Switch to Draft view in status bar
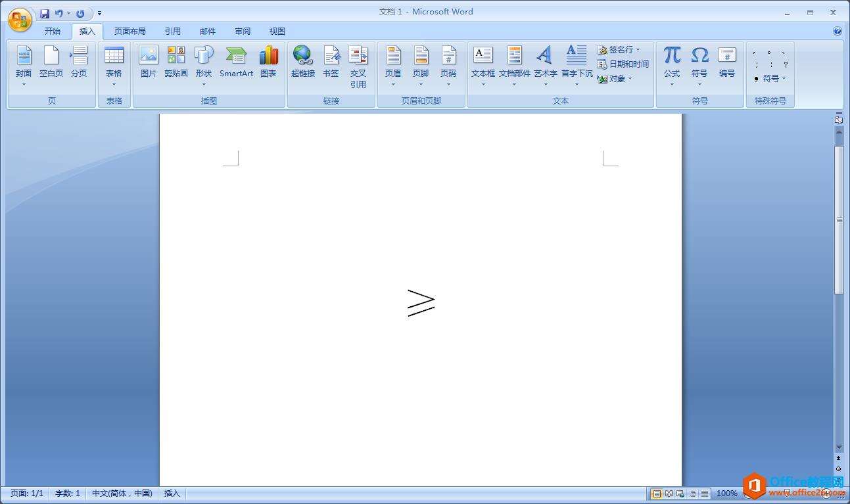 click(705, 493)
